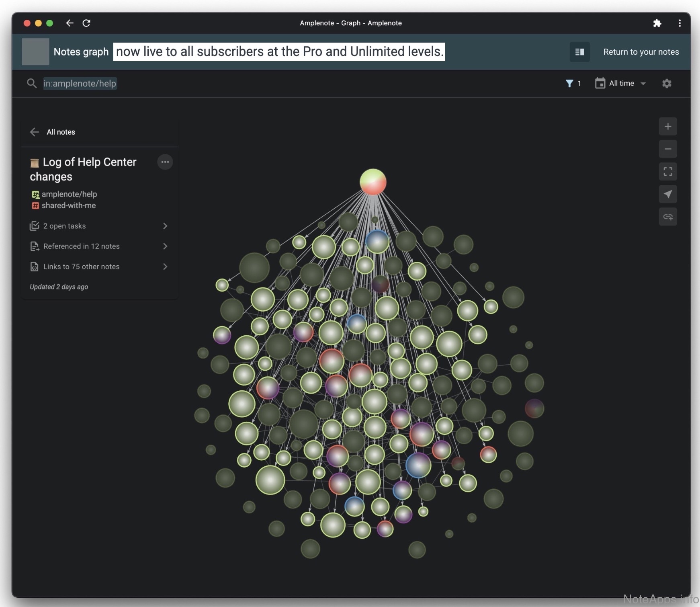Click the navigation arrow locate icon

667,194
